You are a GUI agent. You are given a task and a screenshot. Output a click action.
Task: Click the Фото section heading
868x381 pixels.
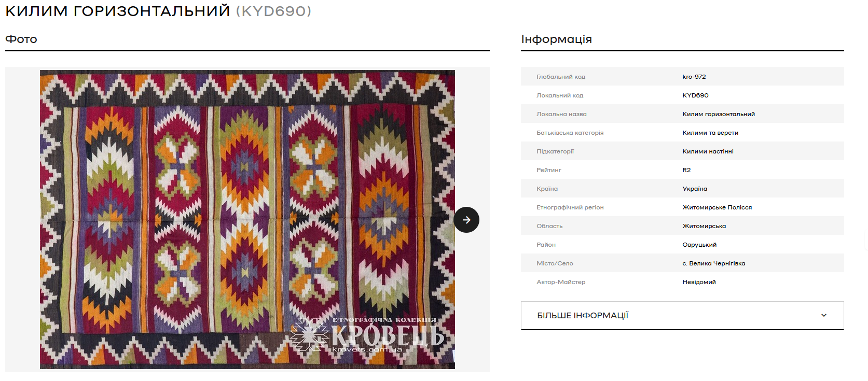(x=21, y=39)
